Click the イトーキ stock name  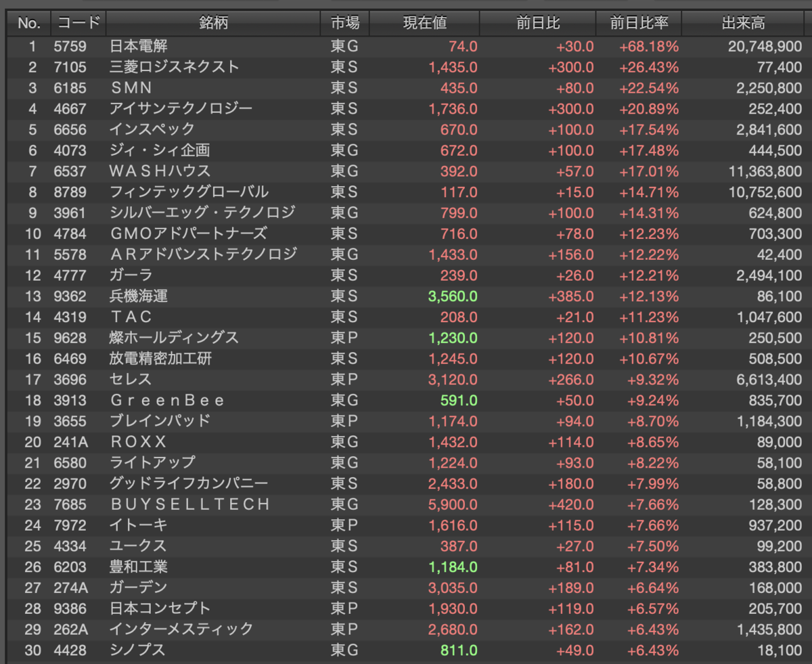pyautogui.click(x=138, y=525)
